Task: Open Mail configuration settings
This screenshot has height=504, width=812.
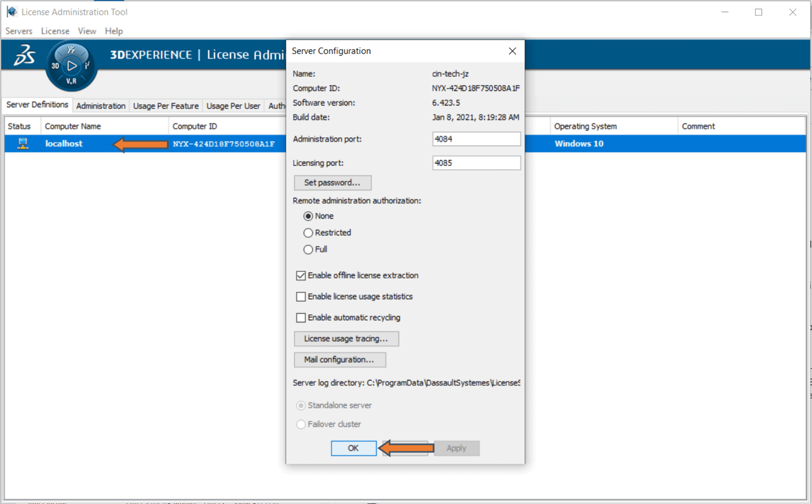Action: coord(340,360)
